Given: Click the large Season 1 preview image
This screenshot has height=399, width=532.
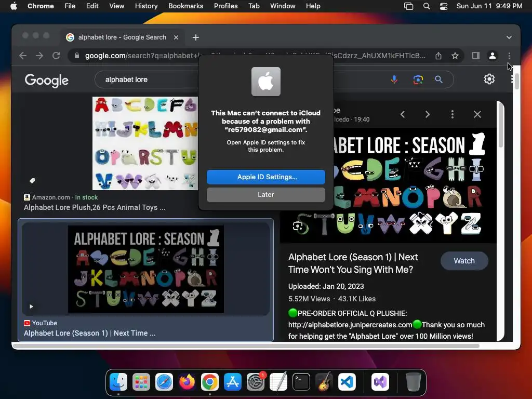Looking at the screenshot, I should [388, 185].
